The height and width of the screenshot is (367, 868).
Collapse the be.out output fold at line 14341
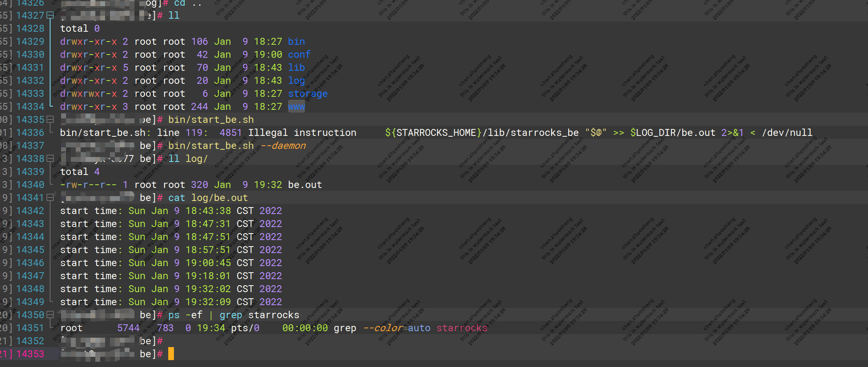(x=50, y=198)
